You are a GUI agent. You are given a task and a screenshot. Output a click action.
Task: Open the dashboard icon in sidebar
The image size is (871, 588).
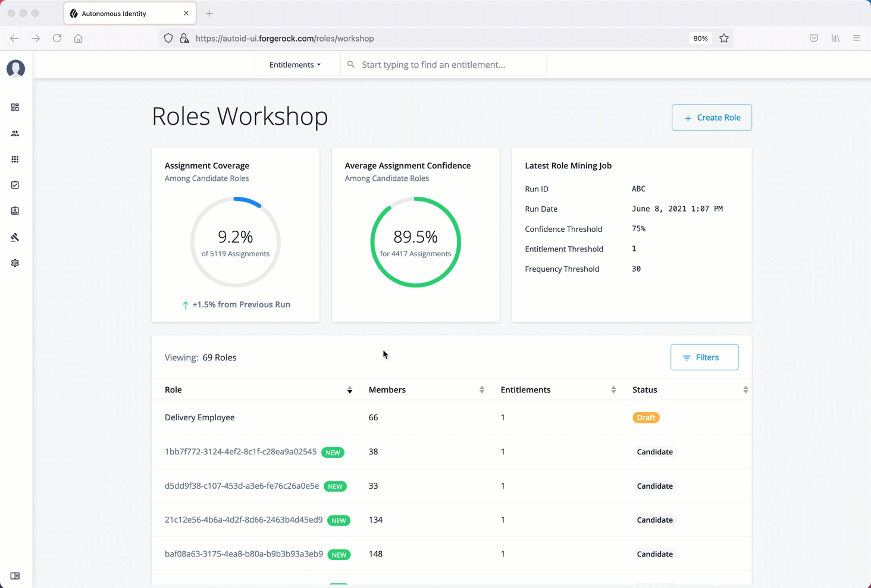click(x=15, y=108)
